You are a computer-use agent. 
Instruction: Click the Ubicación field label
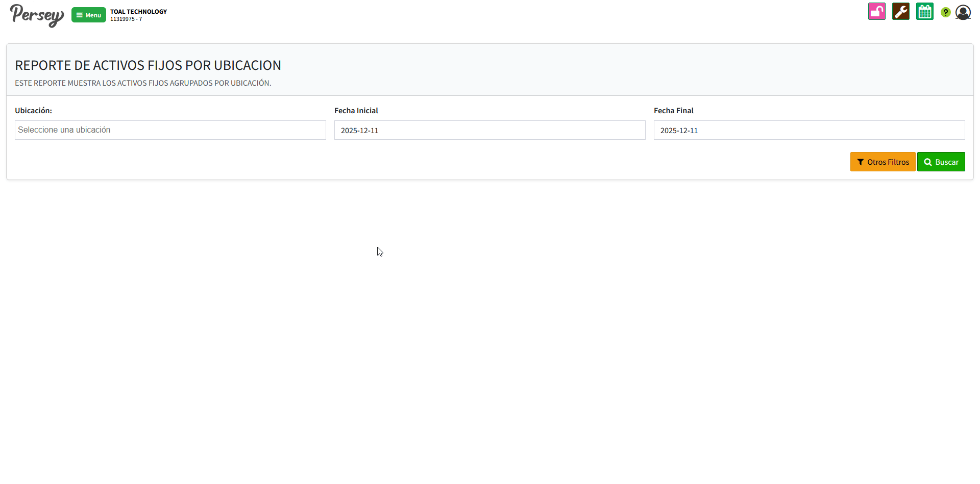click(33, 111)
